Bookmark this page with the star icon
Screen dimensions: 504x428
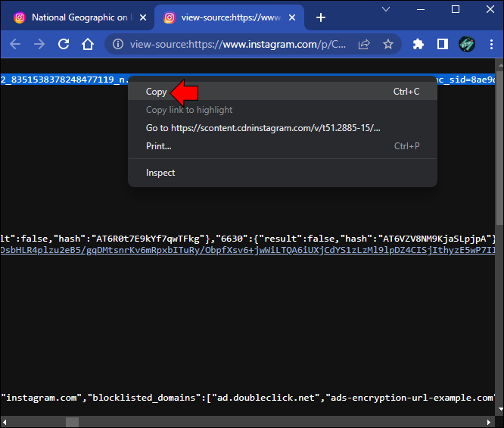point(388,44)
